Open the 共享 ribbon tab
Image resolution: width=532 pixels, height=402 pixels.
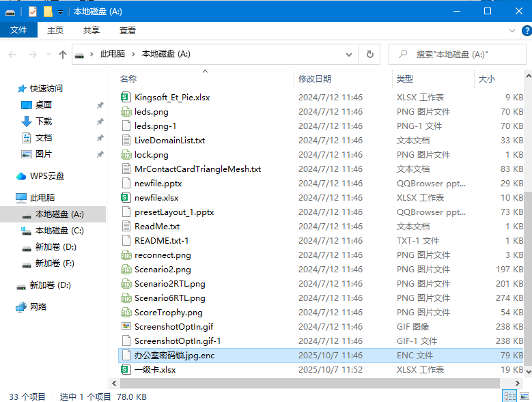pyautogui.click(x=92, y=31)
